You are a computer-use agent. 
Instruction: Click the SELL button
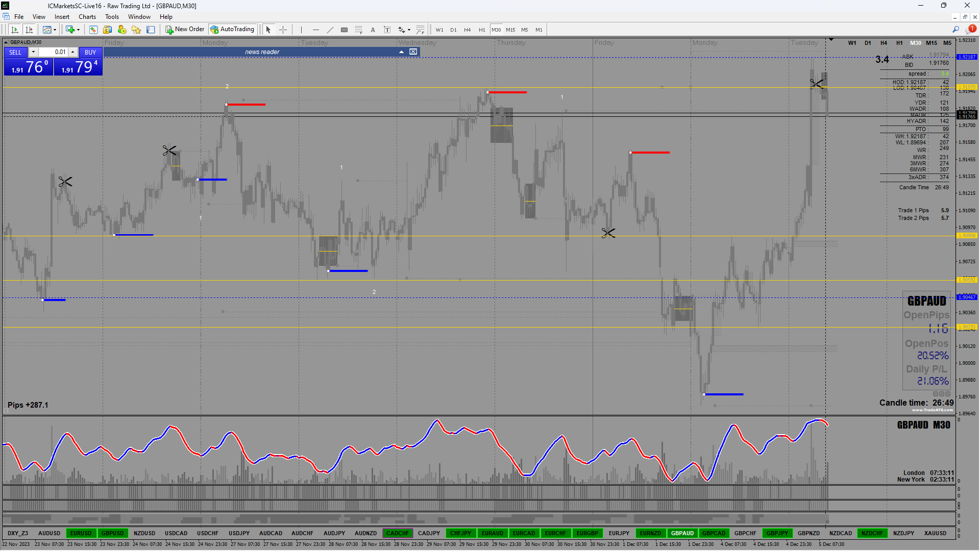click(15, 52)
